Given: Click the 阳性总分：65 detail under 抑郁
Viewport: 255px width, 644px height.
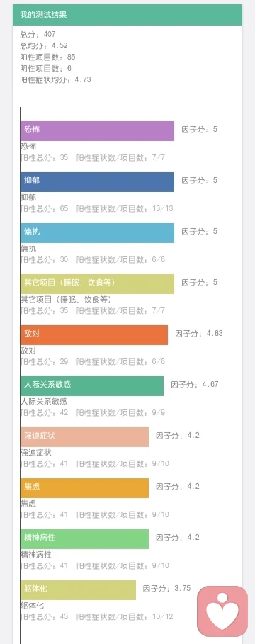Looking at the screenshot, I should click(x=45, y=208).
